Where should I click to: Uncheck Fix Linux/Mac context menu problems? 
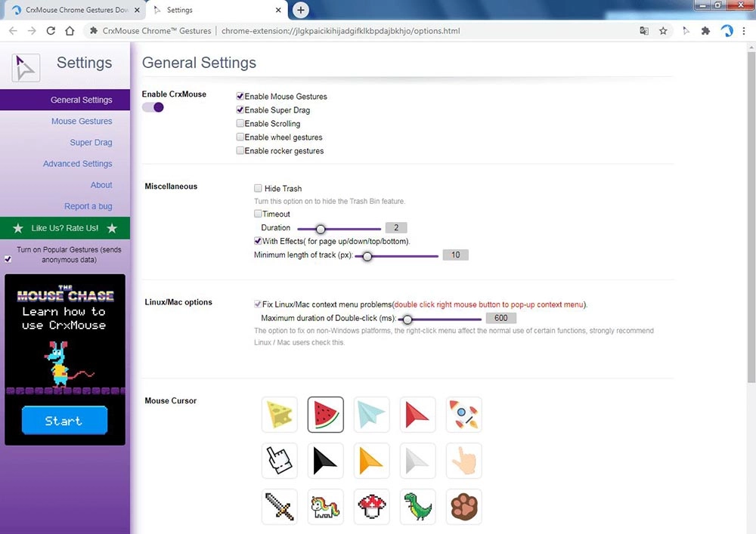pos(258,304)
